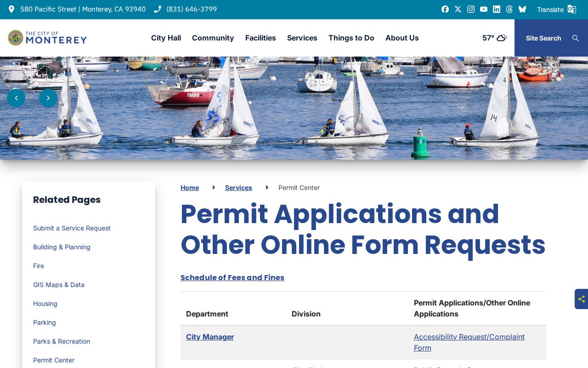Show the previous banner slide
588x368 pixels.
(16, 98)
